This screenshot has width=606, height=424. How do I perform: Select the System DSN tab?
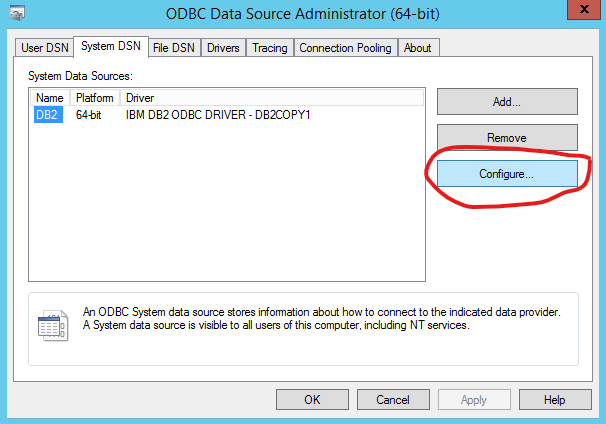110,47
